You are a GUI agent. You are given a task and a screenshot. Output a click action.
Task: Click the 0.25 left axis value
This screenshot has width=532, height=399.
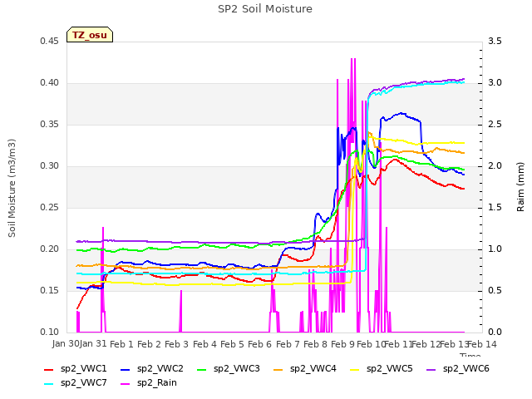[50, 208]
